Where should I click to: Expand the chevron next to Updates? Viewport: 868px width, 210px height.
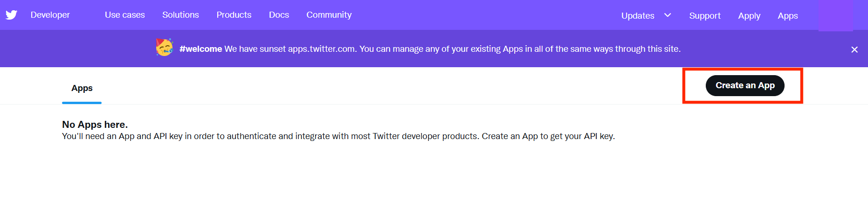tap(668, 15)
